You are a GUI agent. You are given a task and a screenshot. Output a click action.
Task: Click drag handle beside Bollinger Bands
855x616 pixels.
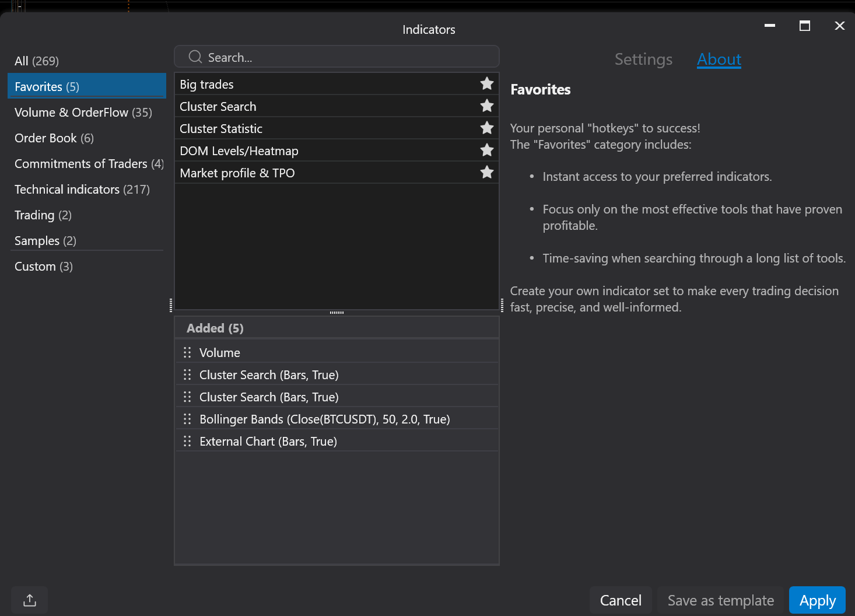pyautogui.click(x=187, y=419)
